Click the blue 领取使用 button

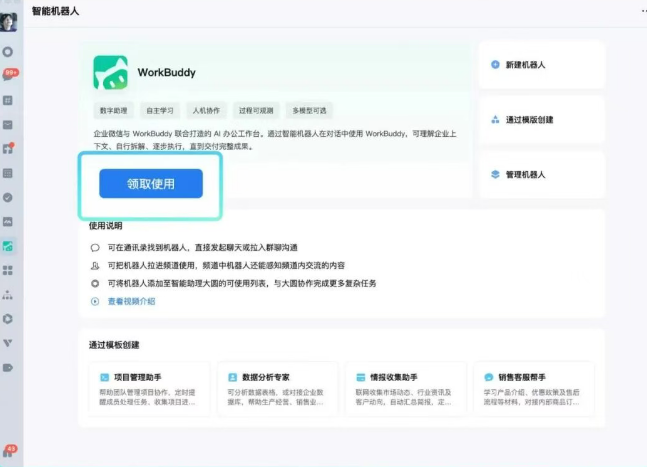click(x=151, y=184)
